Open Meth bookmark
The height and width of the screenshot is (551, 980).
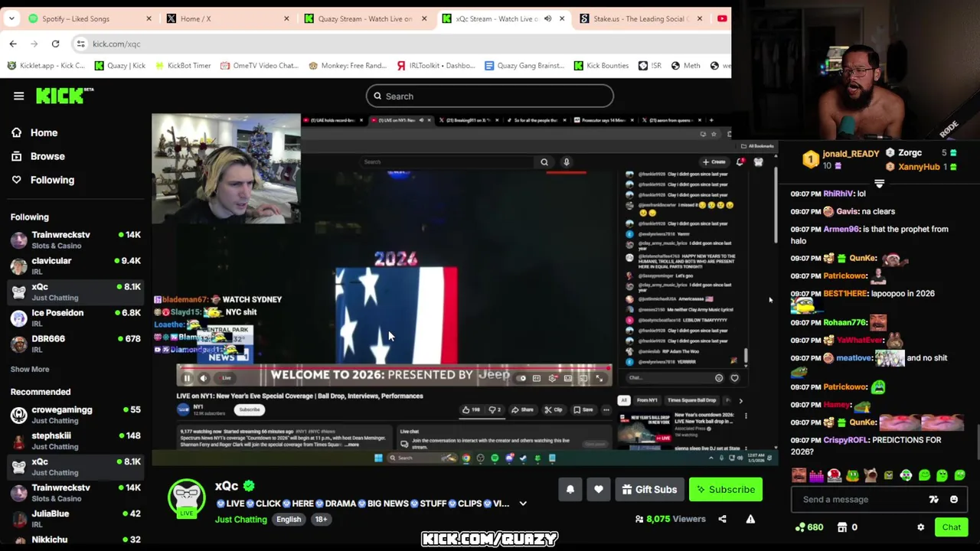(x=685, y=65)
